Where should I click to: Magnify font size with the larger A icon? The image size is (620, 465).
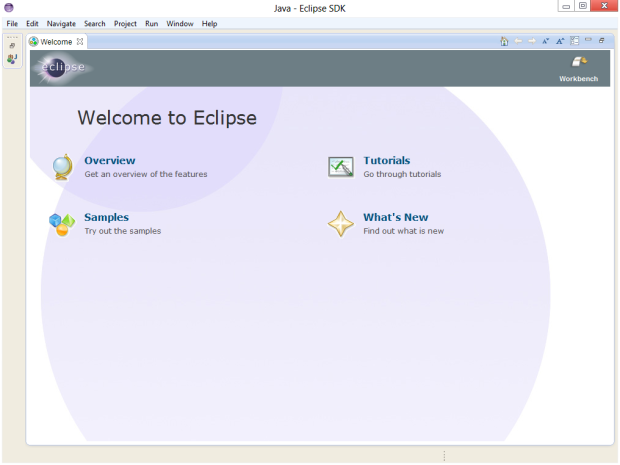pyautogui.click(x=560, y=41)
